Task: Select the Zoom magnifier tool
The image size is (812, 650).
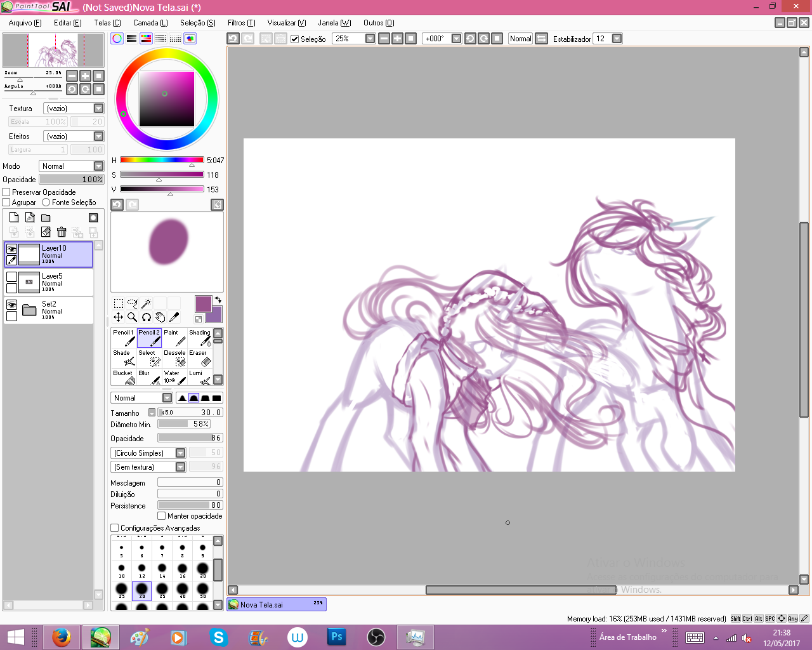Action: (132, 317)
